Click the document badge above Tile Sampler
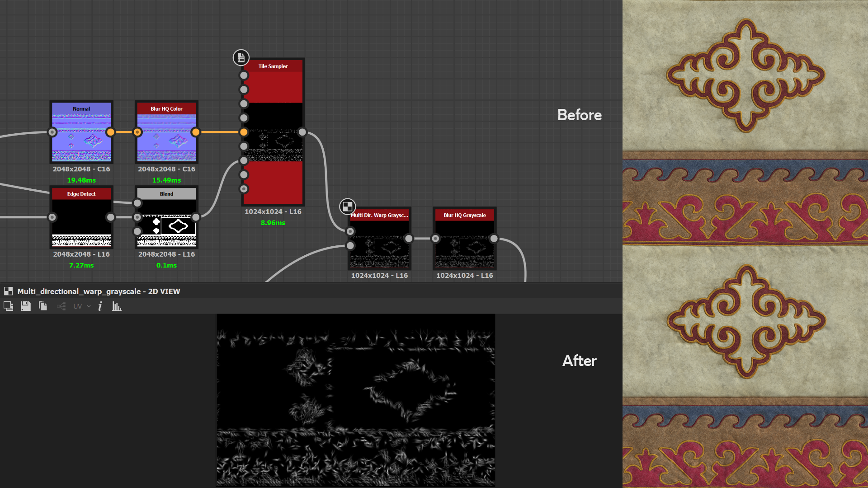Image resolution: width=868 pixels, height=488 pixels. 241,58
